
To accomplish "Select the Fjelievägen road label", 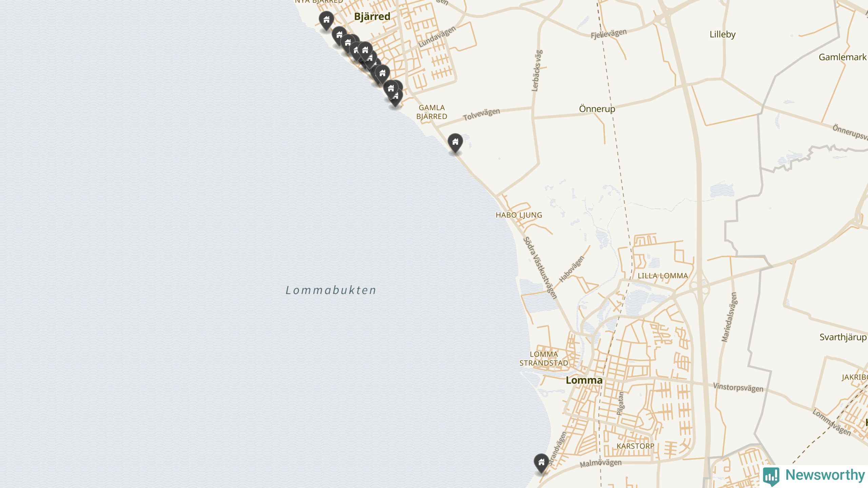I will 609,34.
